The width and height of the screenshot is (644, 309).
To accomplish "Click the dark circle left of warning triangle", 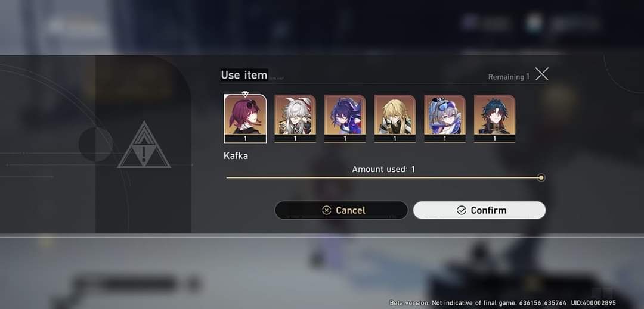I will [x=95, y=144].
